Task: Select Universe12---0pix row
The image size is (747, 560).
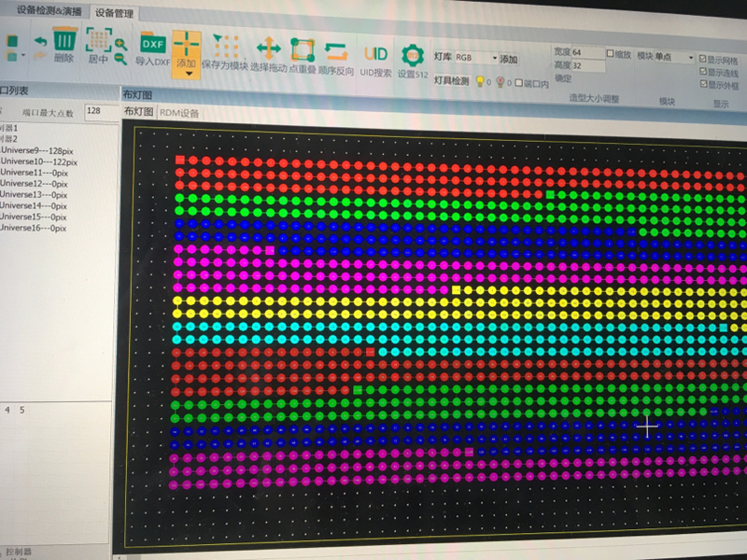Action: 35,183
